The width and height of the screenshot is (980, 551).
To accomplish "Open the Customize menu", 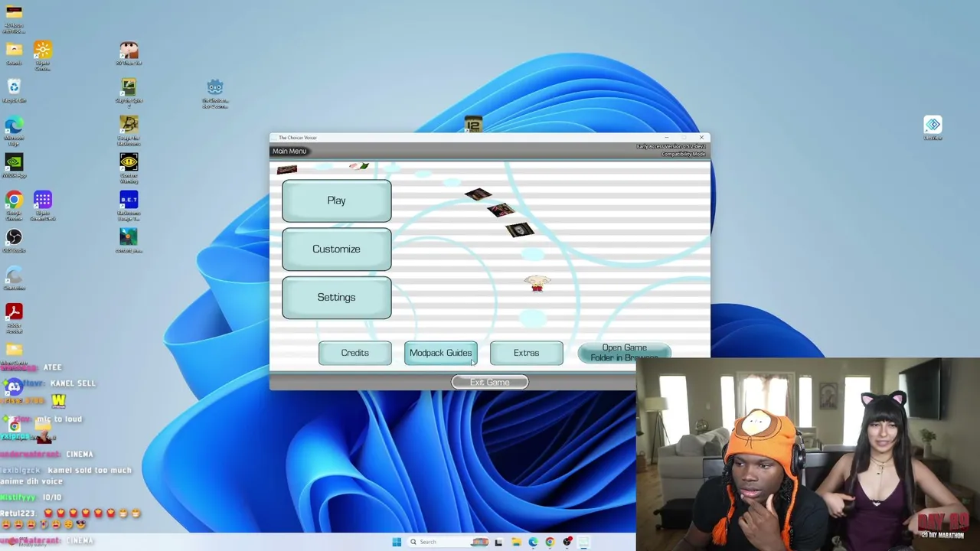I will 336,249.
